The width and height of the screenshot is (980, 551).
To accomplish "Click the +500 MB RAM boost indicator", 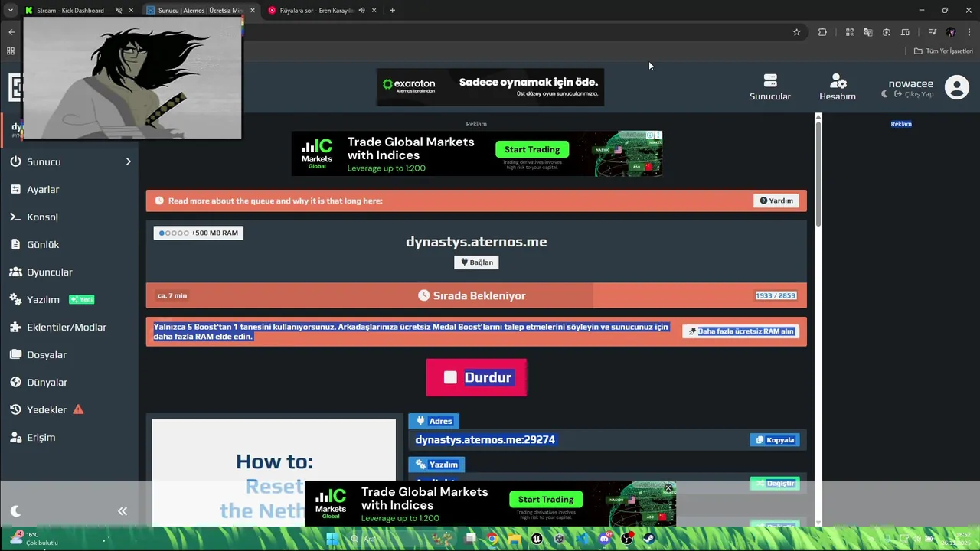I will point(198,233).
